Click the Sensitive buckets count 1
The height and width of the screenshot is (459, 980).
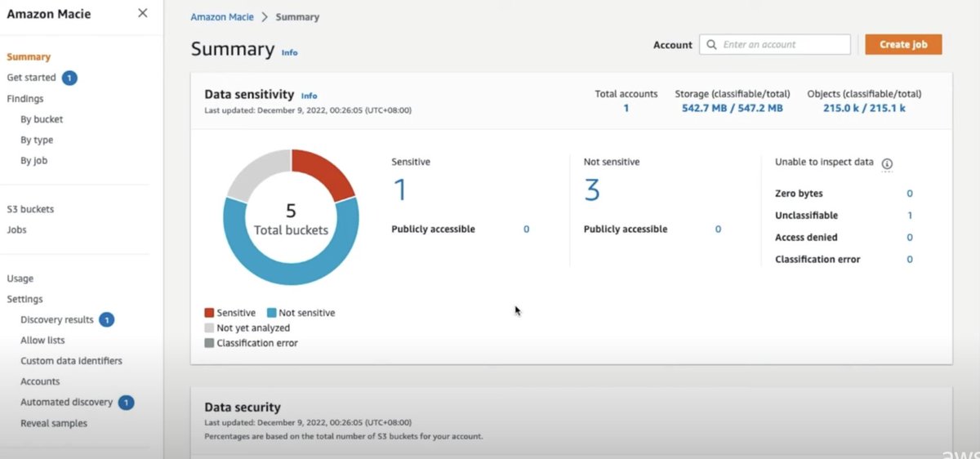[x=400, y=191]
